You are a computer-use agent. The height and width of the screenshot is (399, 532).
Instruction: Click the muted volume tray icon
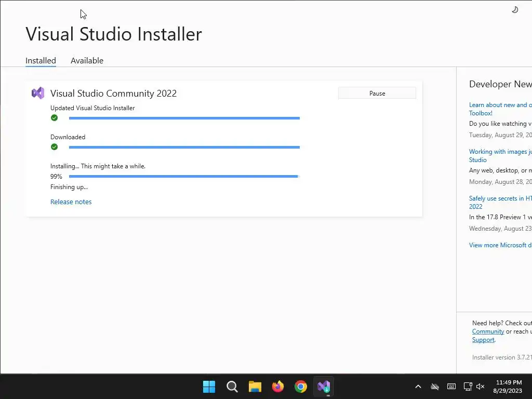481,387
